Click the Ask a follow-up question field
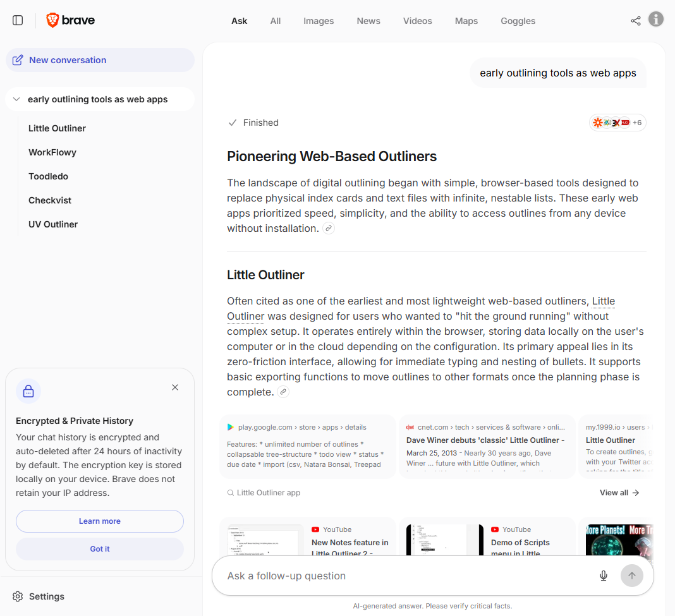 pos(404,576)
